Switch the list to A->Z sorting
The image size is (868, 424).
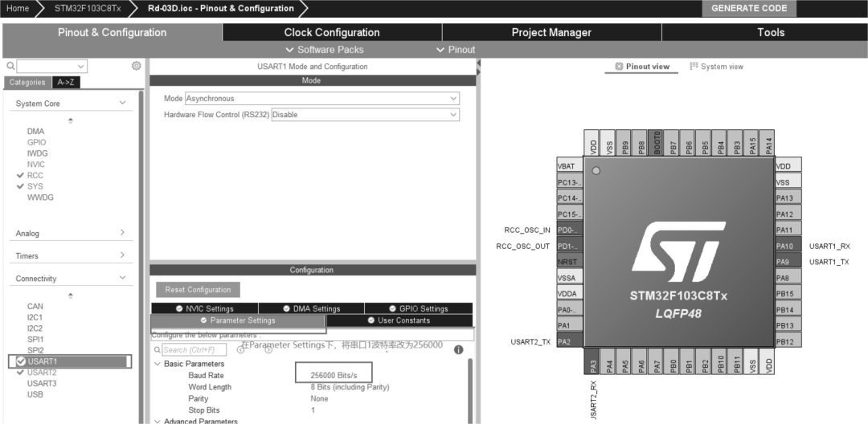pyautogui.click(x=67, y=83)
